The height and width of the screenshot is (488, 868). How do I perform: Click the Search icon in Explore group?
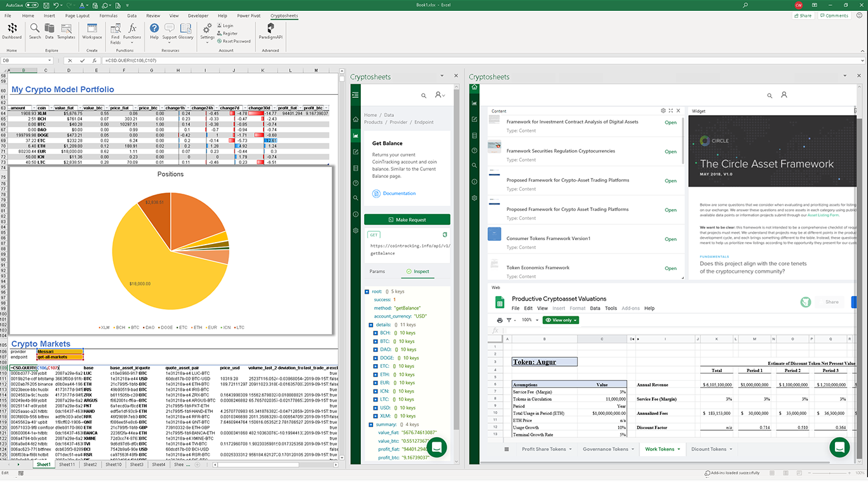pos(34,31)
